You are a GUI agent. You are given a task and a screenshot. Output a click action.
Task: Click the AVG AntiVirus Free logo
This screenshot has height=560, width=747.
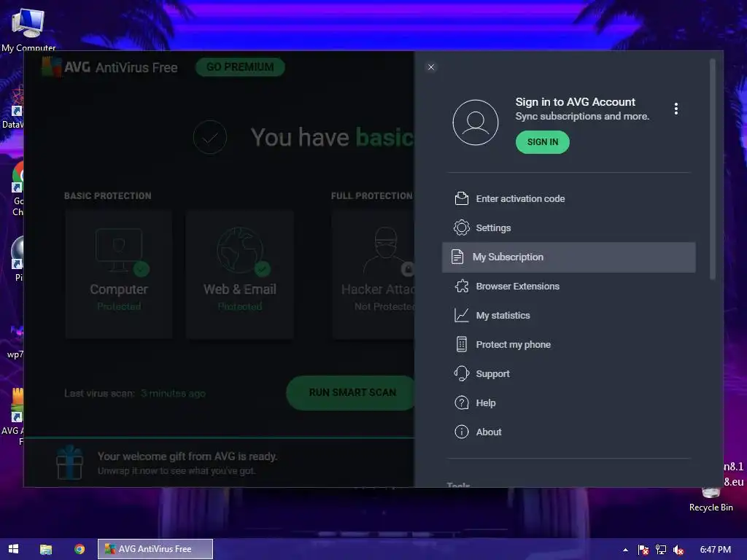tap(109, 67)
